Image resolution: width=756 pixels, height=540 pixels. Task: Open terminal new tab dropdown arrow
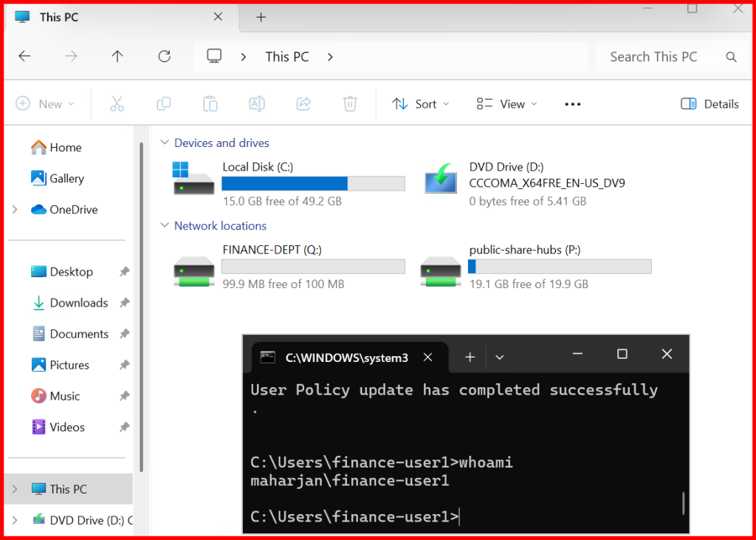click(x=500, y=358)
